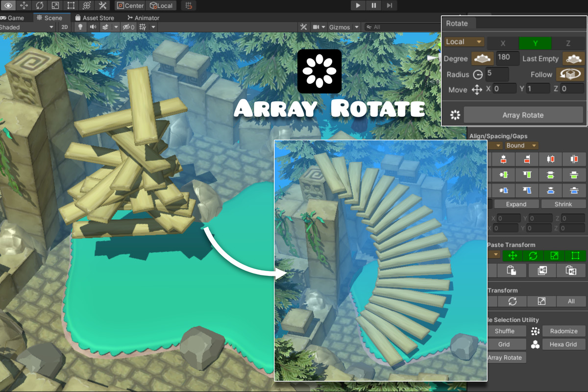The image size is (588, 392).
Task: Select the View (eye) tool
Action: (x=8, y=5)
